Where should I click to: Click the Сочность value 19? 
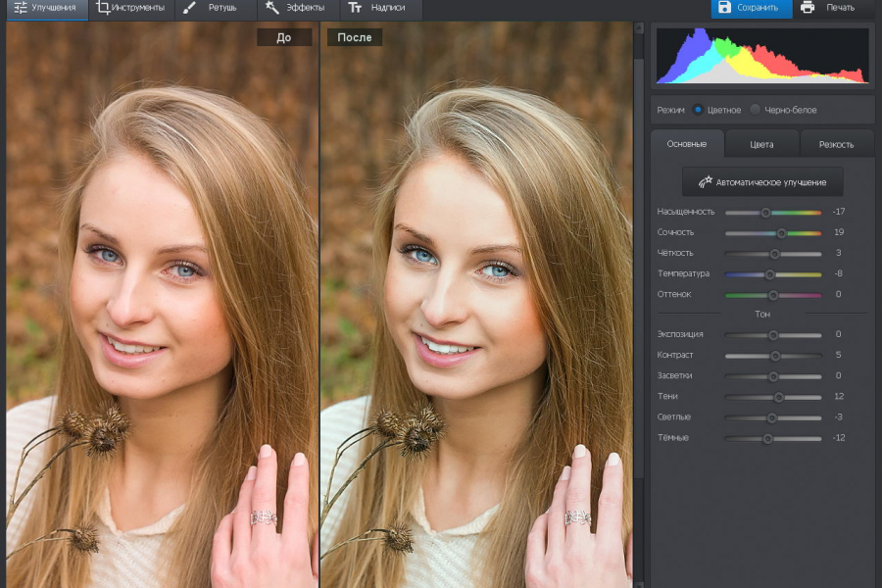point(839,232)
